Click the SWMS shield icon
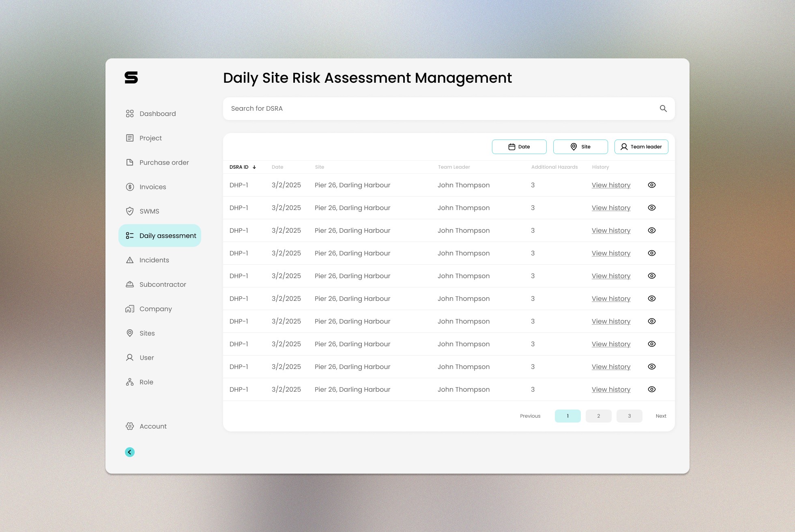Image resolution: width=795 pixels, height=532 pixels. point(130,211)
